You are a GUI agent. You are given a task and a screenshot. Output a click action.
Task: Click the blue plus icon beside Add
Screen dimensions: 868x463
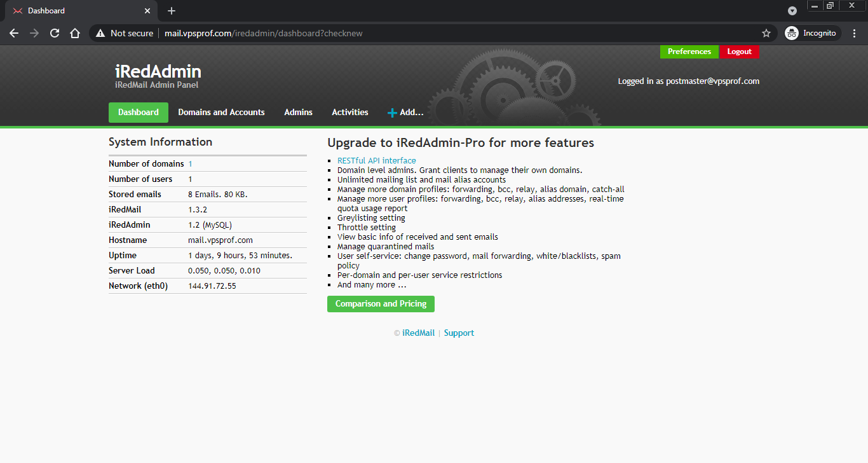coord(392,113)
